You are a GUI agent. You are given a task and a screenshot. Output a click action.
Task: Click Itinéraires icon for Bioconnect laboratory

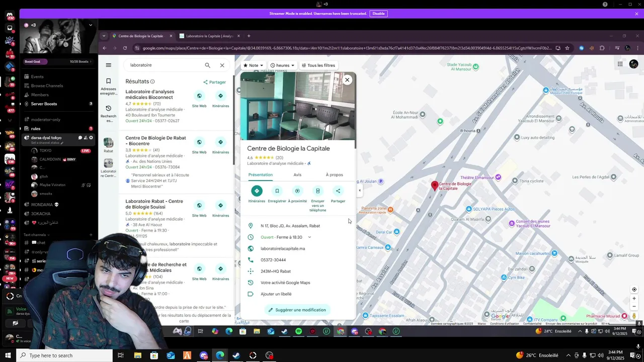point(220,96)
